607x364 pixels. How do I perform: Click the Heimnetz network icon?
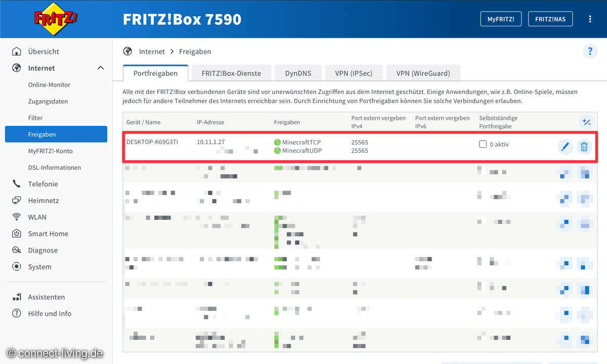17,201
